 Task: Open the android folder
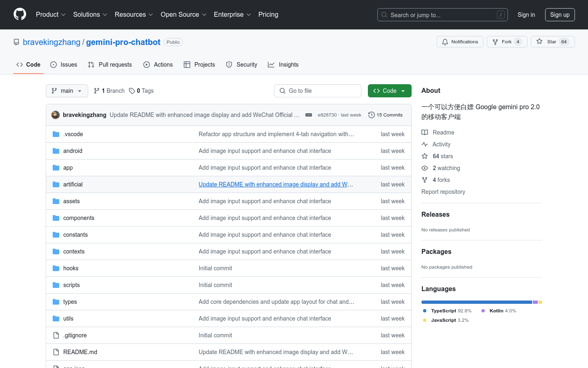[73, 151]
